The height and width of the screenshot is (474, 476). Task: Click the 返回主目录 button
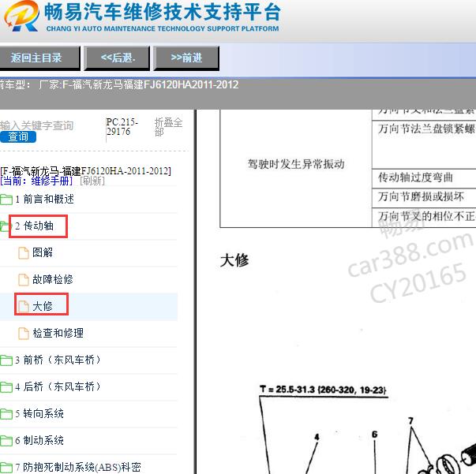click(39, 58)
